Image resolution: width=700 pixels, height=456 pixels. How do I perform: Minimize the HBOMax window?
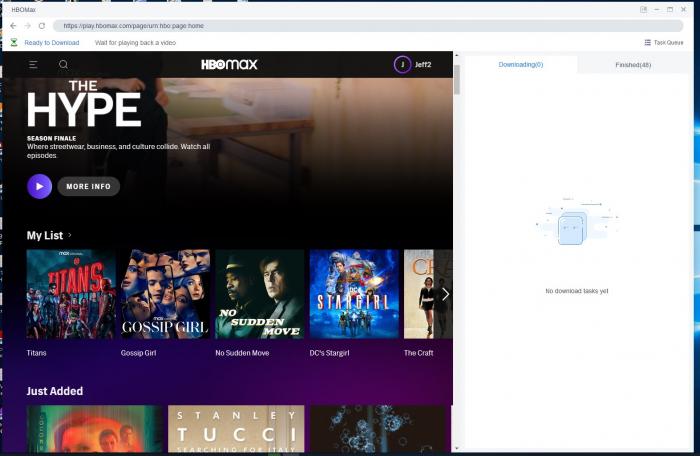tap(657, 9)
